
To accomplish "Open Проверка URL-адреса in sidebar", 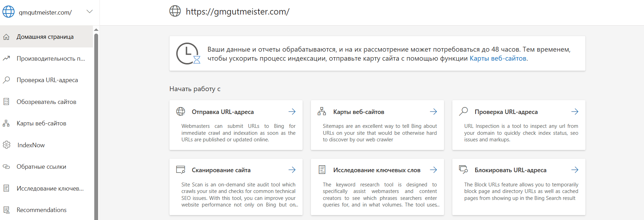I will point(46,80).
